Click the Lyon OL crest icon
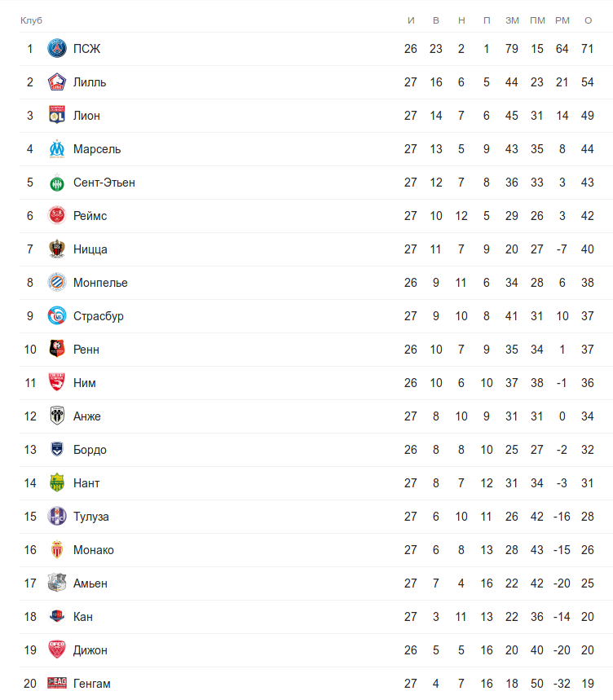613x700 pixels. [57, 115]
